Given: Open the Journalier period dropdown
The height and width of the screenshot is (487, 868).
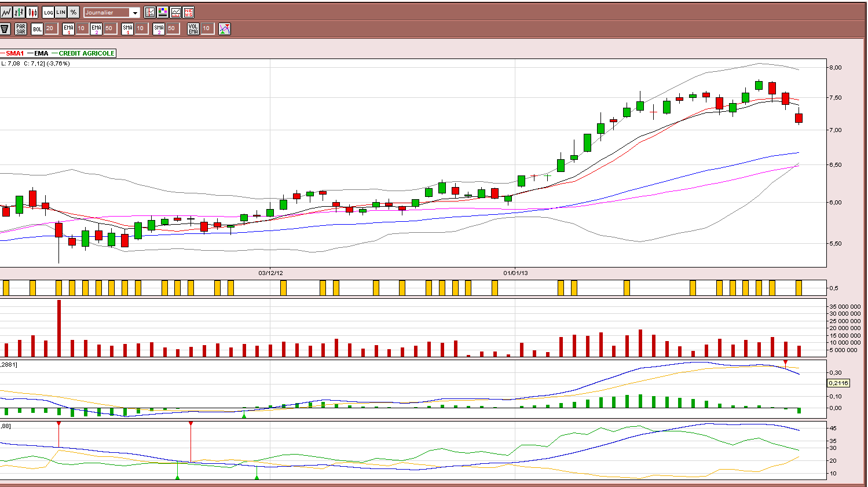Looking at the screenshot, I should 112,12.
